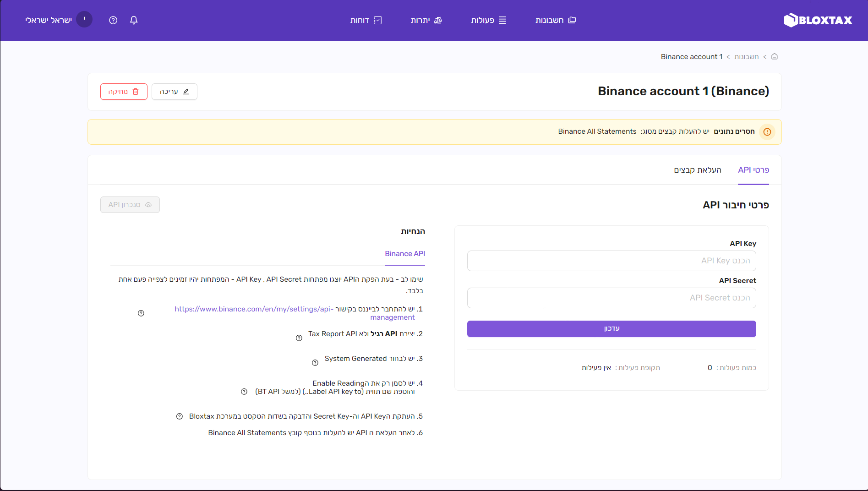Click Binance account 1 breadcrumb
This screenshot has height=491, width=868.
tap(692, 57)
